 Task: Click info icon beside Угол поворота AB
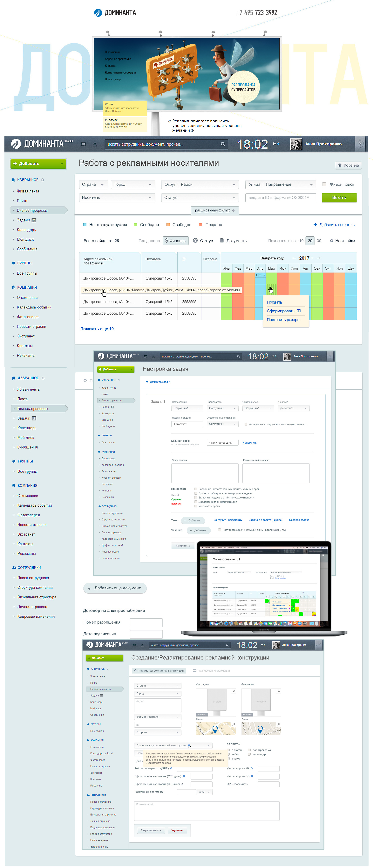pos(251,769)
